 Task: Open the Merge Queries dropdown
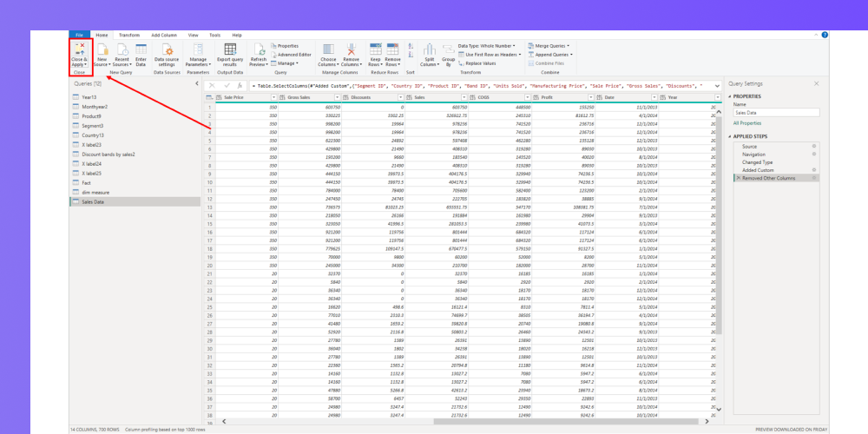point(549,45)
